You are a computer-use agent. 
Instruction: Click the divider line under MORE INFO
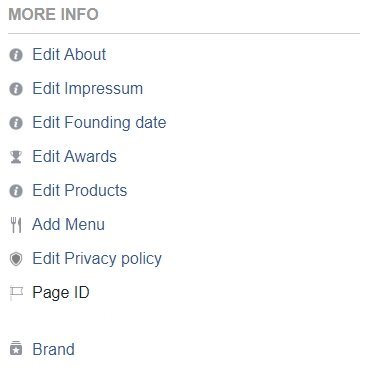[x=184, y=33]
